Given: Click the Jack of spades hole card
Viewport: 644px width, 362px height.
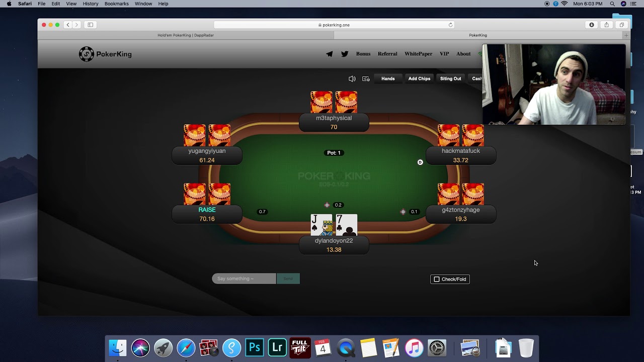Looking at the screenshot, I should click(321, 225).
